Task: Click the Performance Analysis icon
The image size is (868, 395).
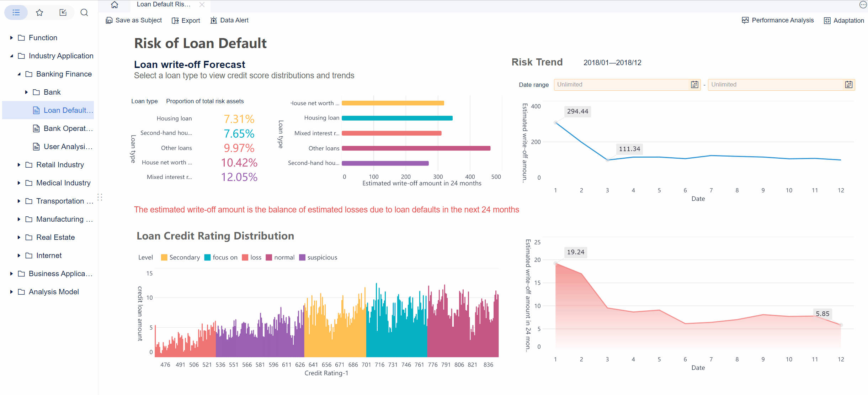Action: (745, 20)
